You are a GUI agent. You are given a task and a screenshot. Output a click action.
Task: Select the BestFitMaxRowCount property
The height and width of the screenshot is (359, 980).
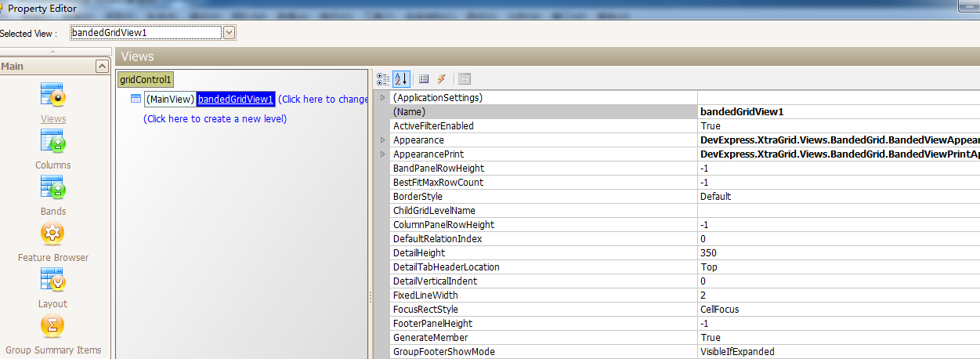[544, 183]
